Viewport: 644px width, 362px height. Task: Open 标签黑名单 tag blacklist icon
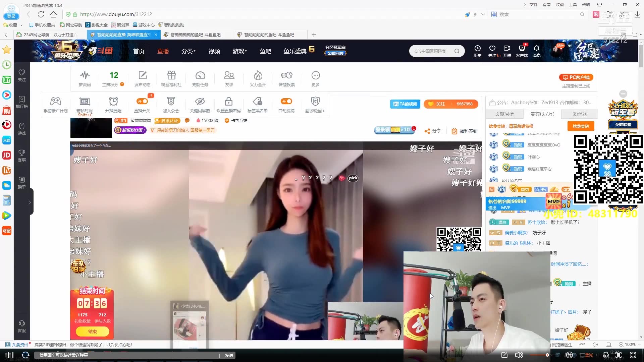coord(258,105)
